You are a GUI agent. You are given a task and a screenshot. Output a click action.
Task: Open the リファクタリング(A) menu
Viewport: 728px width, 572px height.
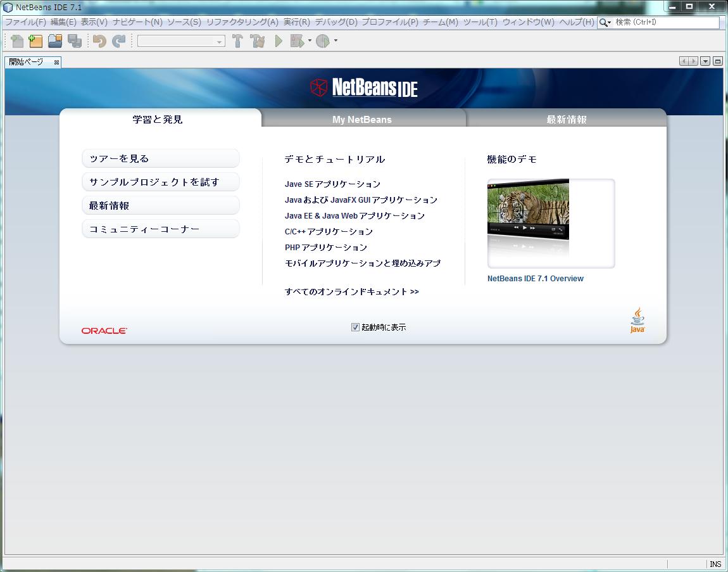click(x=242, y=22)
